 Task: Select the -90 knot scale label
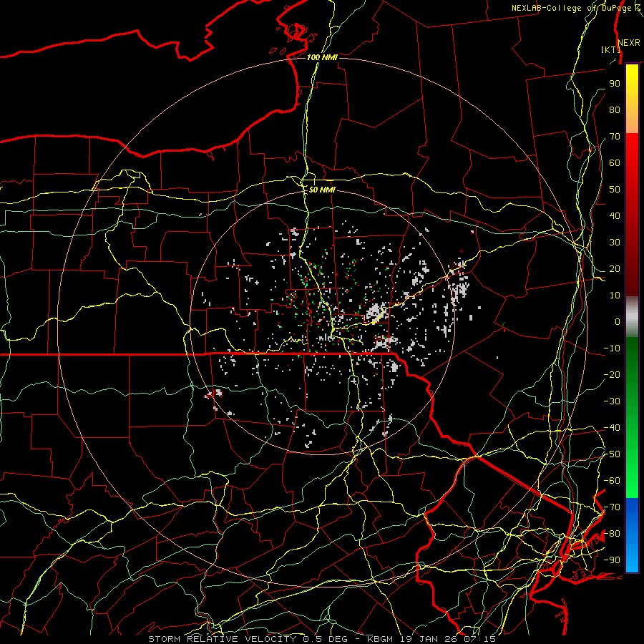click(612, 560)
